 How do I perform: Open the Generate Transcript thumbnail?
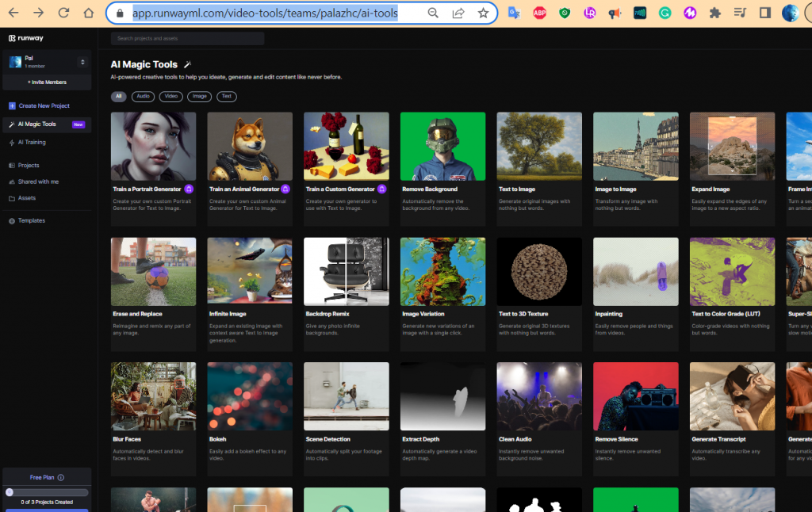pos(732,396)
